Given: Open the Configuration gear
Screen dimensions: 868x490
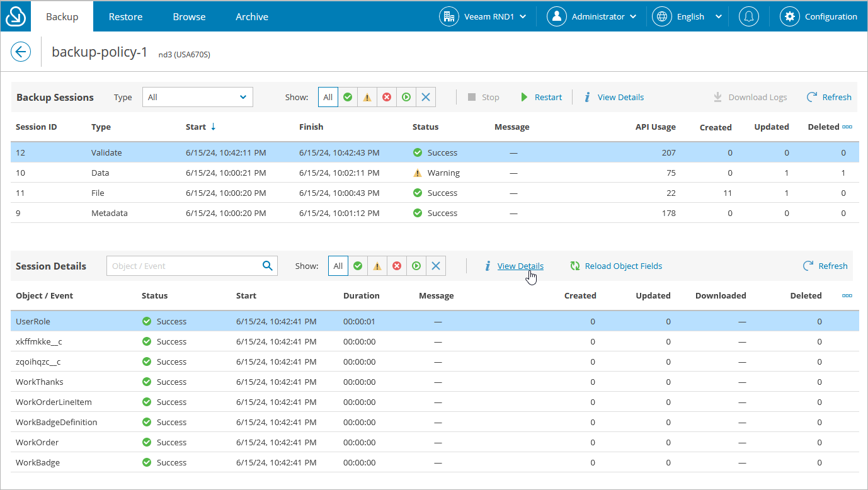Looking at the screenshot, I should coord(789,16).
